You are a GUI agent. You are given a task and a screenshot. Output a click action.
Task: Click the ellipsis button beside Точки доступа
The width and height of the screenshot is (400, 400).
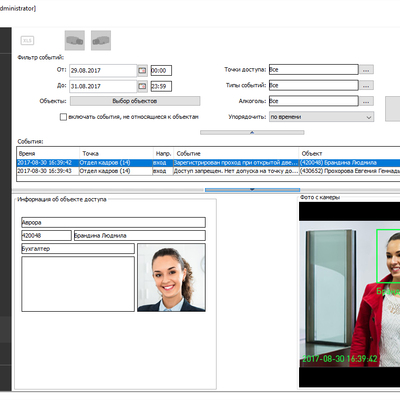click(x=366, y=70)
